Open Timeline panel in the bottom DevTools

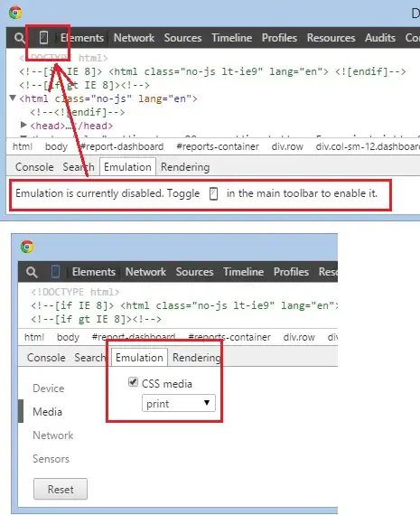tap(244, 272)
